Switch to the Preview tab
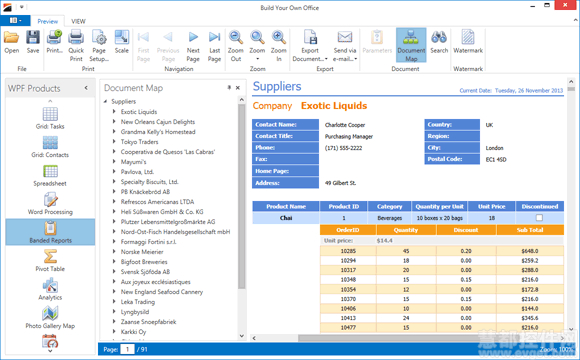580x360 pixels. pyautogui.click(x=48, y=21)
